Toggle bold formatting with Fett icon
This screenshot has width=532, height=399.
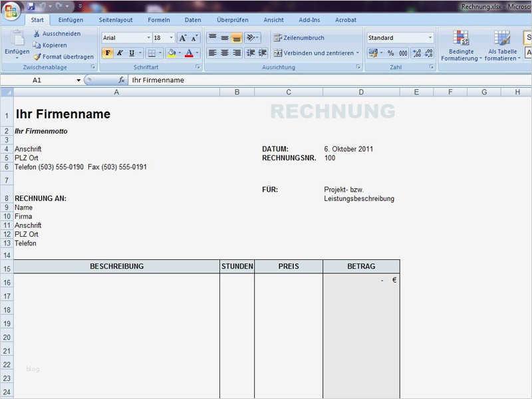108,53
